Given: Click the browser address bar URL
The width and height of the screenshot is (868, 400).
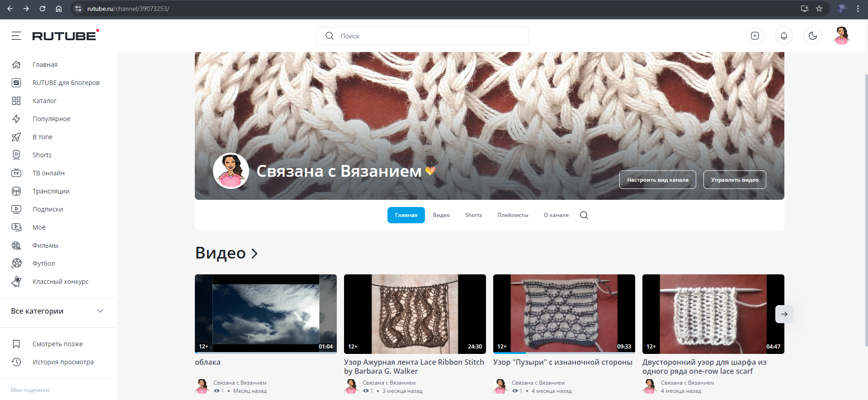Looking at the screenshot, I should point(128,9).
